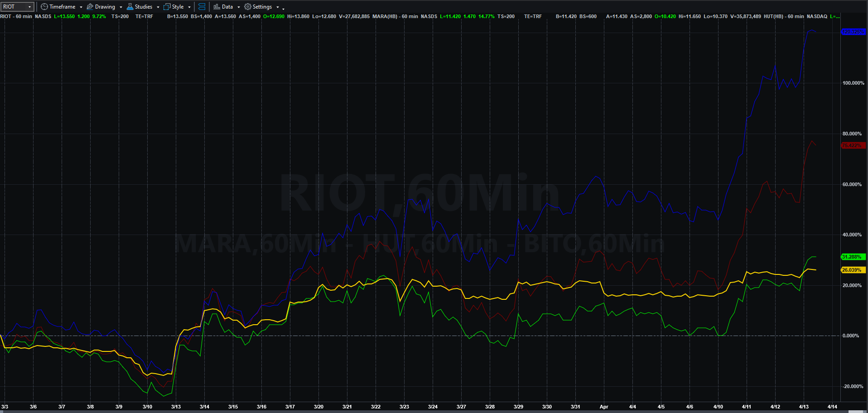Click the 4/13 date axis label
The image size is (868, 413).
coord(804,407)
